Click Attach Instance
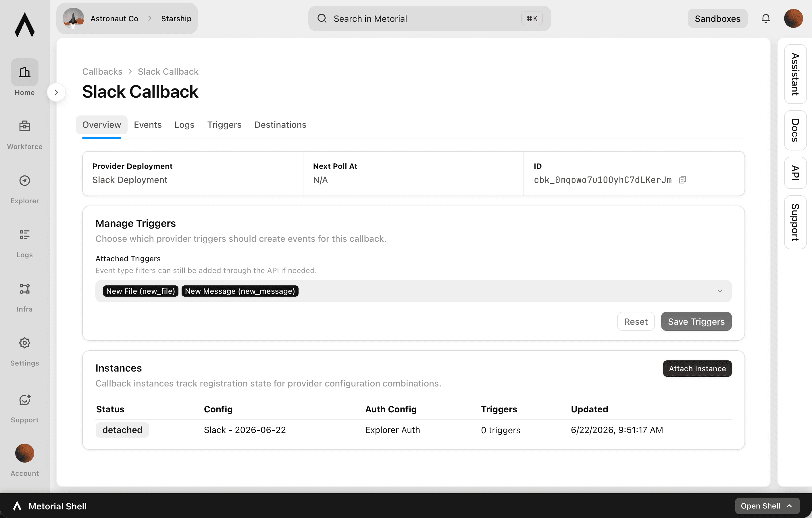The height and width of the screenshot is (518, 812). (697, 369)
